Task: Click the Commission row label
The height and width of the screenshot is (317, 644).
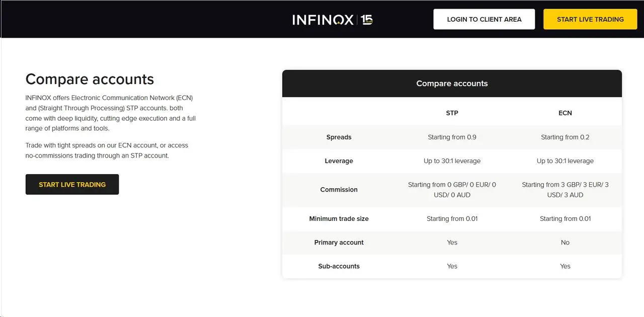Action: click(339, 190)
